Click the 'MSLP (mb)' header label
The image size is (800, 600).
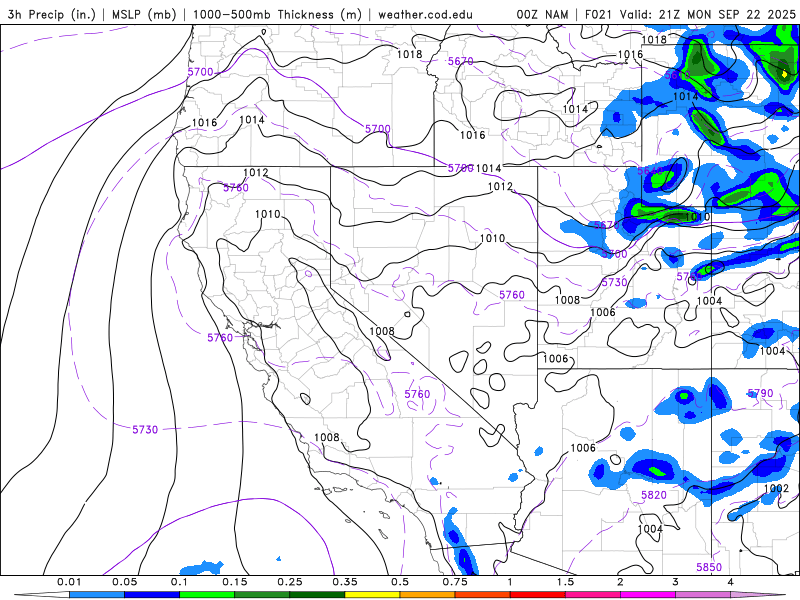click(x=144, y=14)
